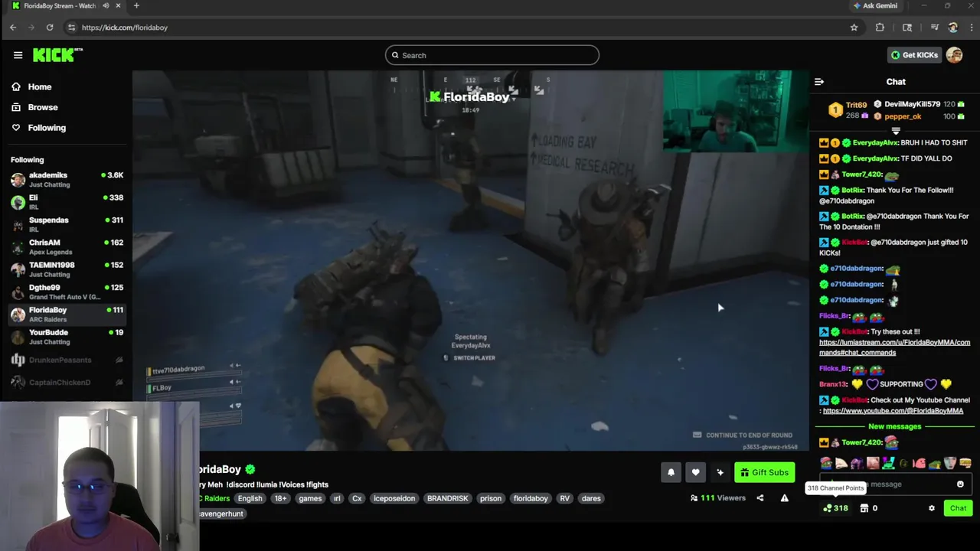
Task: Click DevilMayKill579 in leaderboard
Action: 912,104
